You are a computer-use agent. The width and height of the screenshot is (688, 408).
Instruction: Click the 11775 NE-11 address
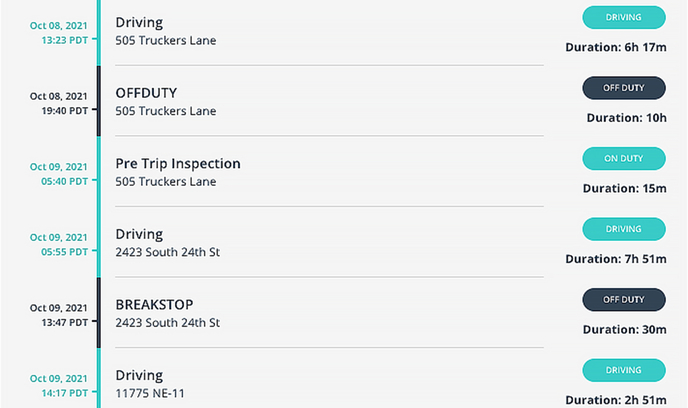[150, 393]
